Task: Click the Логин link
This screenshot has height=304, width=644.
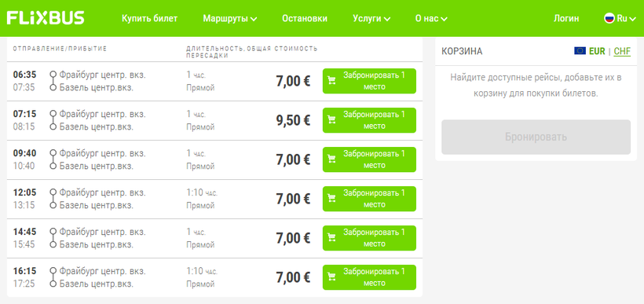Action: coord(566,19)
